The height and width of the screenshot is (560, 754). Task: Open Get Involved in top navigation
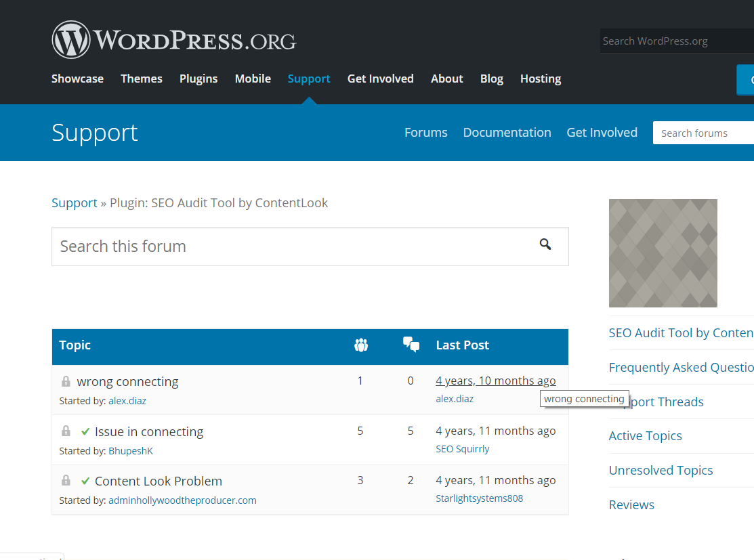(380, 79)
